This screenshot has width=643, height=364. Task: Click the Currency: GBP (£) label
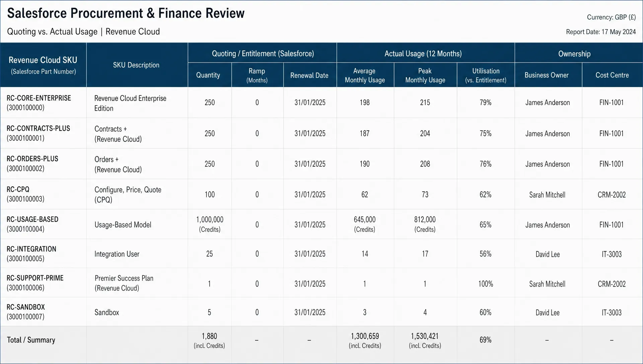point(611,17)
